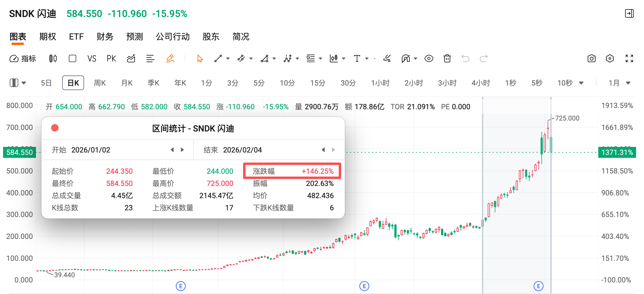Select the 4小时 timeframe
Viewport: 644px width, 294px height.
point(481,83)
